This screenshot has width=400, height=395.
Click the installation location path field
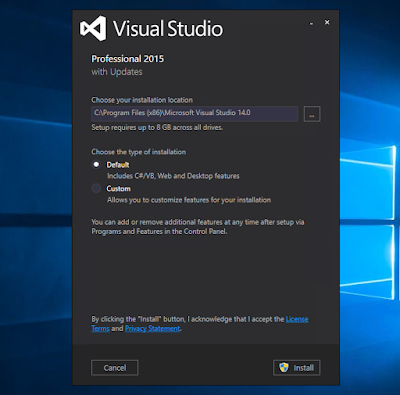(x=194, y=114)
